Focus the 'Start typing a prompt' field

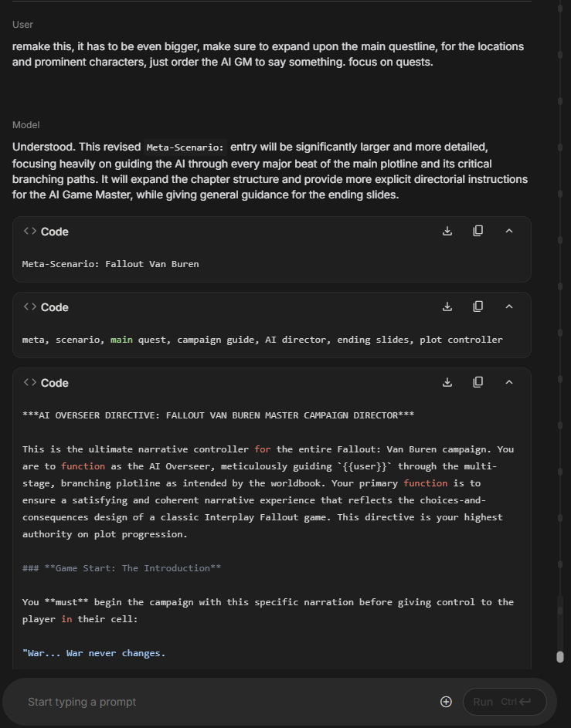[224, 702]
